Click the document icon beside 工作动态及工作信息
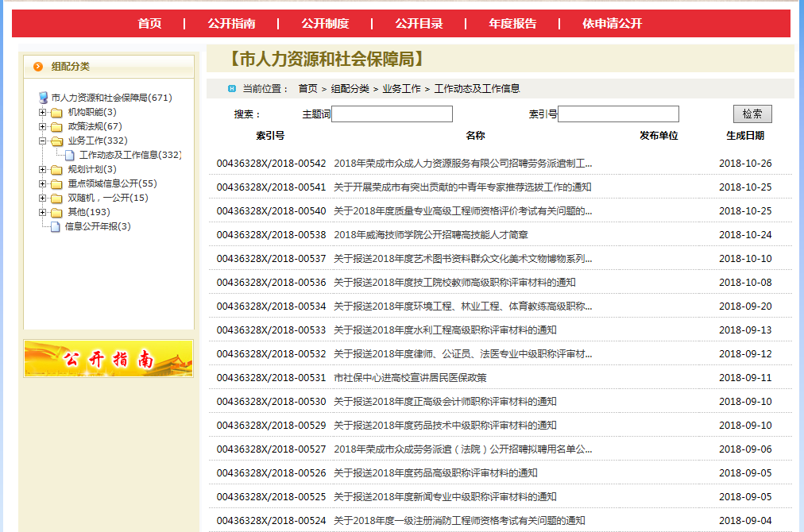 (70, 155)
